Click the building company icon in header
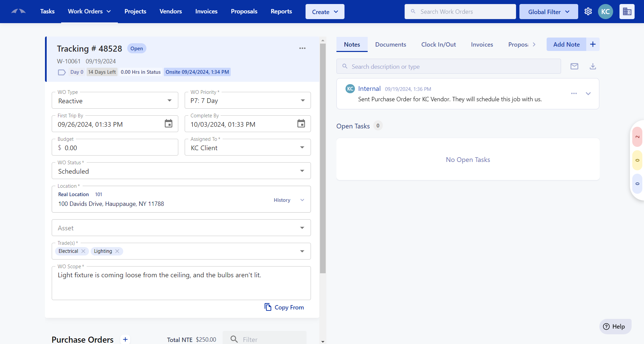644x344 pixels. pos(627,11)
